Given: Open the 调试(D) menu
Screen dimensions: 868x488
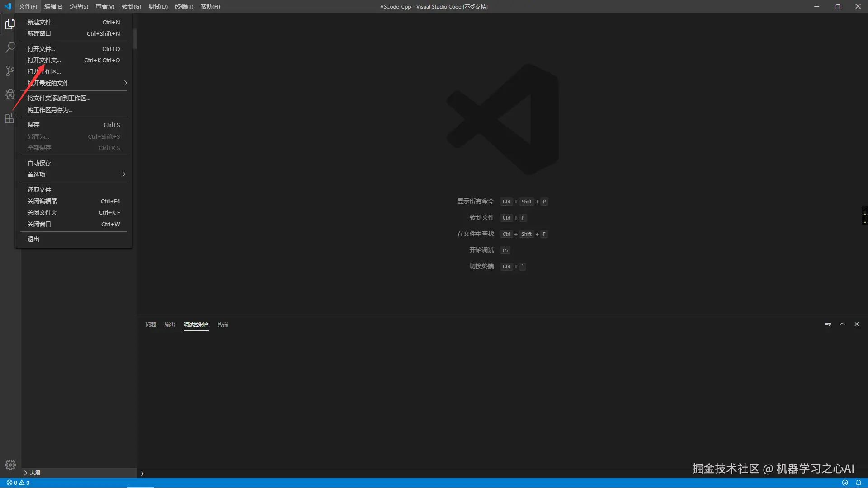Looking at the screenshot, I should [x=158, y=6].
